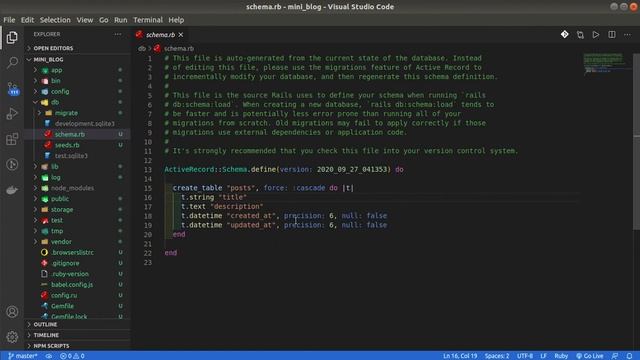The height and width of the screenshot is (360, 640).
Task: Open the Explorer view in activity bar
Action: point(12,38)
